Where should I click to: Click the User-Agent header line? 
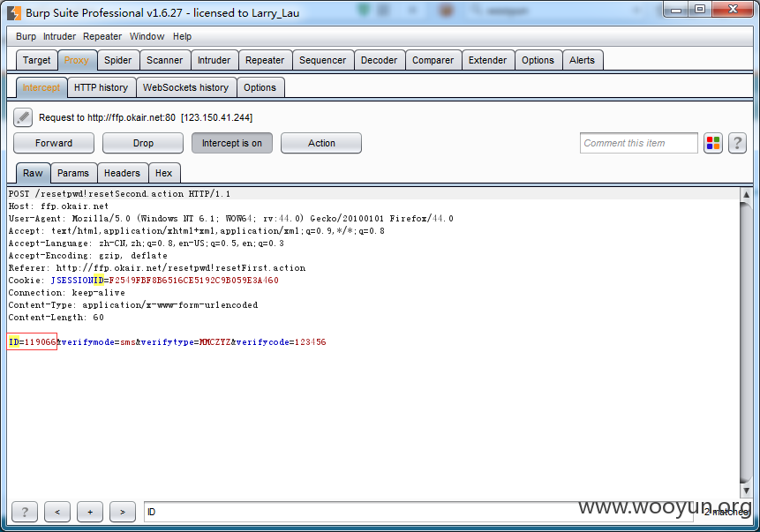(x=231, y=219)
